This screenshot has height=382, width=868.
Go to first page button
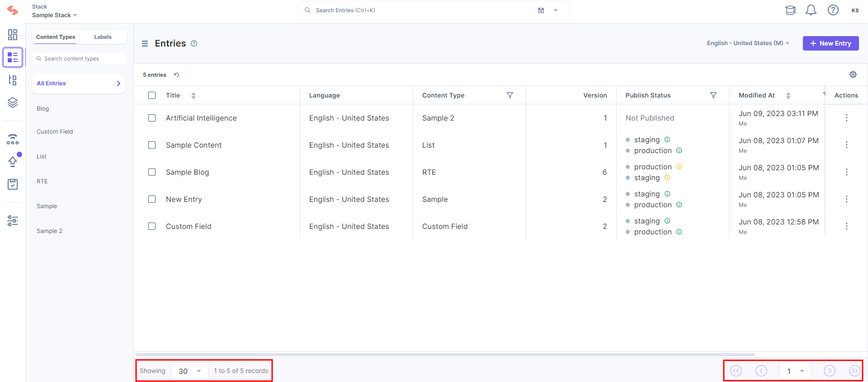[x=736, y=371]
